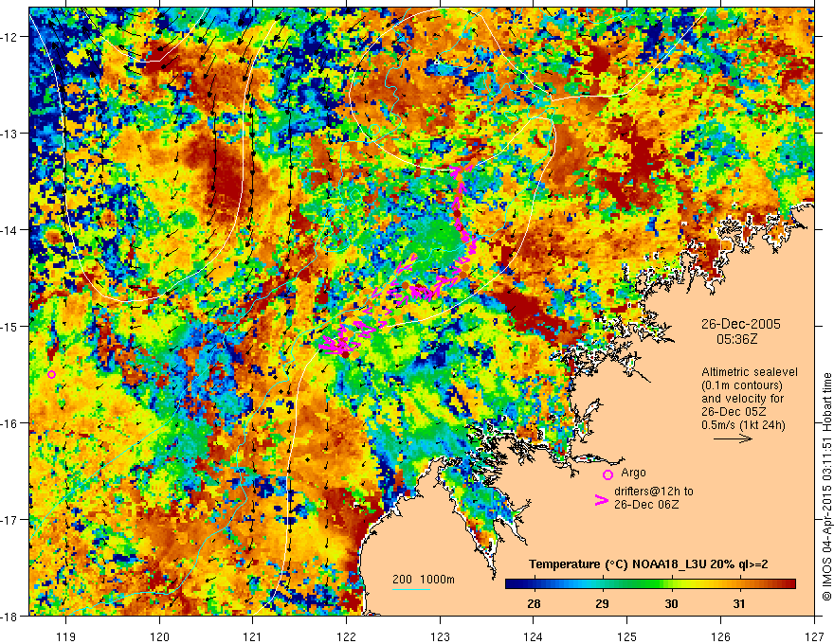Click longitude axis label 119
834x644 pixels.
point(65,636)
